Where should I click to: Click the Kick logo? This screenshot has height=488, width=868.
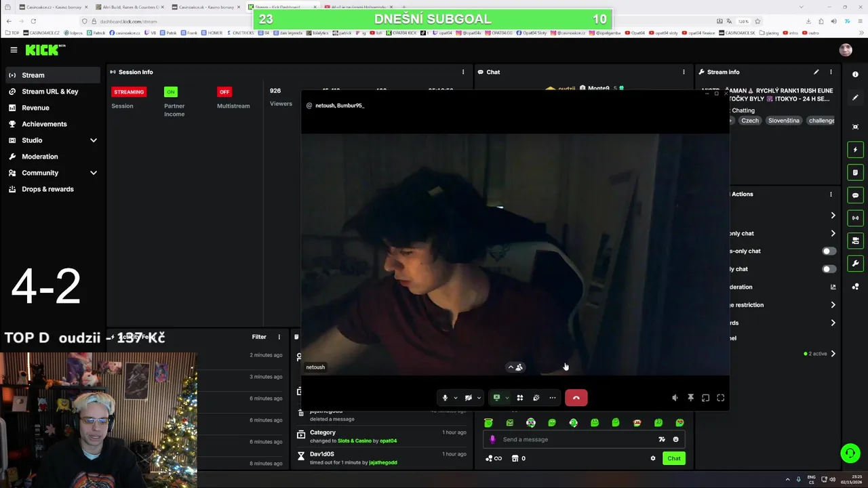(x=45, y=49)
